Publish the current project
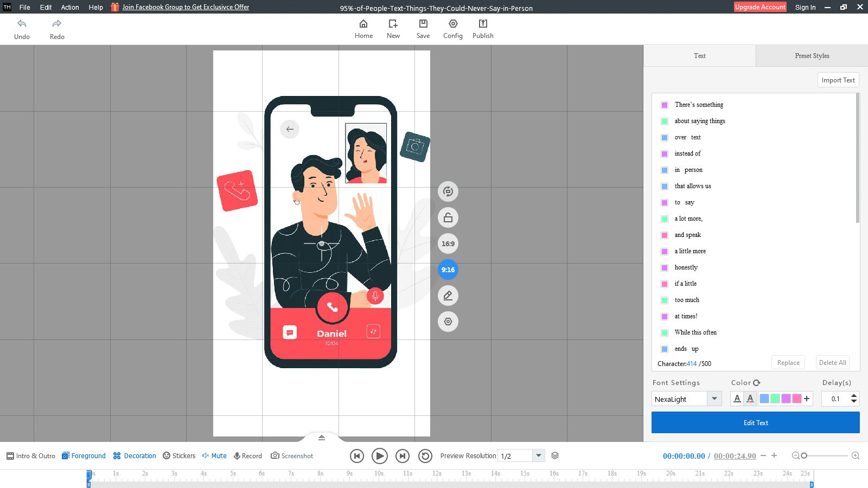The height and width of the screenshot is (488, 868). click(482, 28)
